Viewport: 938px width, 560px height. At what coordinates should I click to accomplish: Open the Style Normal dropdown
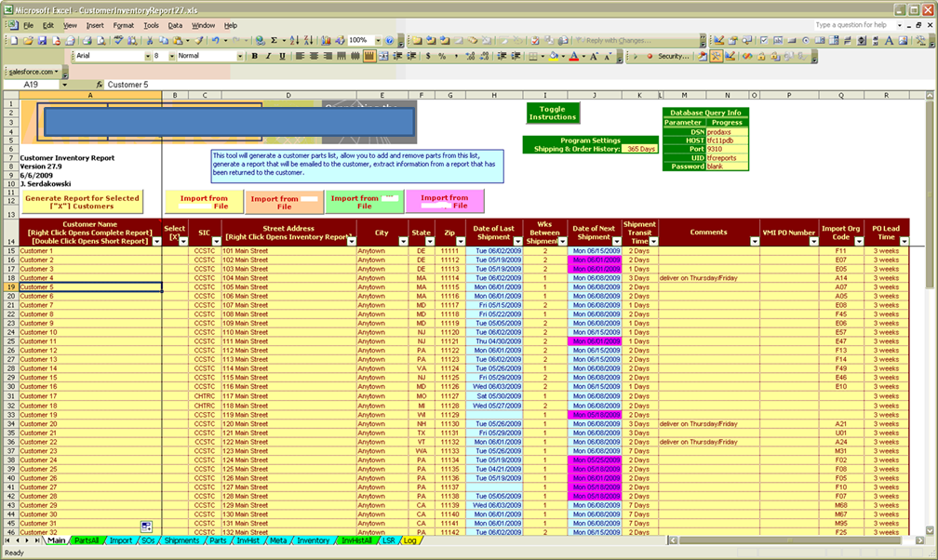pyautogui.click(x=240, y=56)
